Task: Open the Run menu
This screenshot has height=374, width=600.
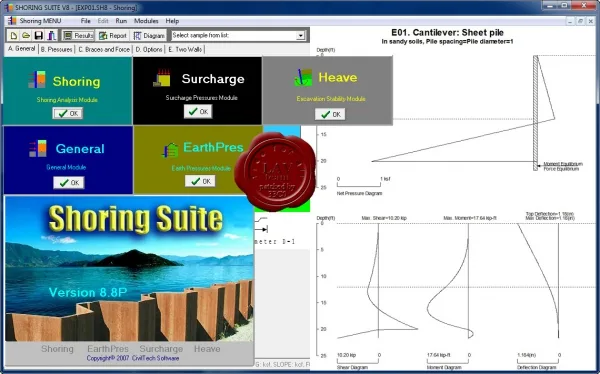Action: (x=121, y=21)
